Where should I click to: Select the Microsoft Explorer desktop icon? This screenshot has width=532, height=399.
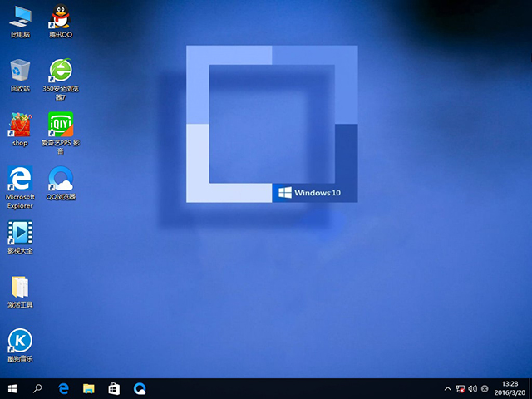[x=20, y=178]
